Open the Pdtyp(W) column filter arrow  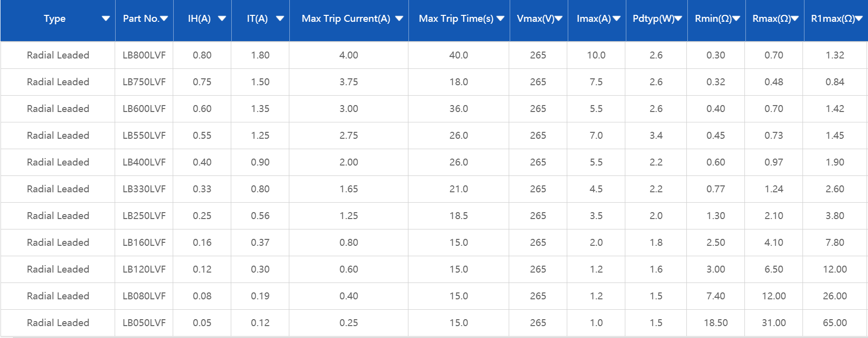[x=678, y=19]
